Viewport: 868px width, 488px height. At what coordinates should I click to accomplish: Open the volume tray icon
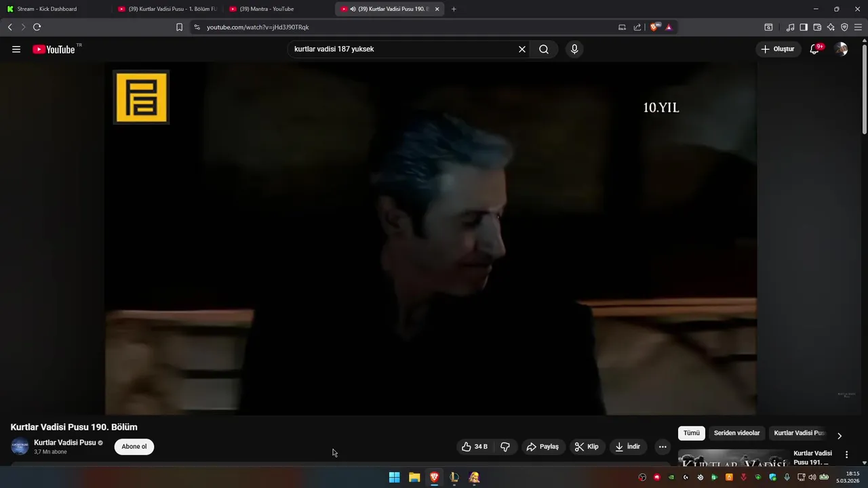[x=812, y=477]
